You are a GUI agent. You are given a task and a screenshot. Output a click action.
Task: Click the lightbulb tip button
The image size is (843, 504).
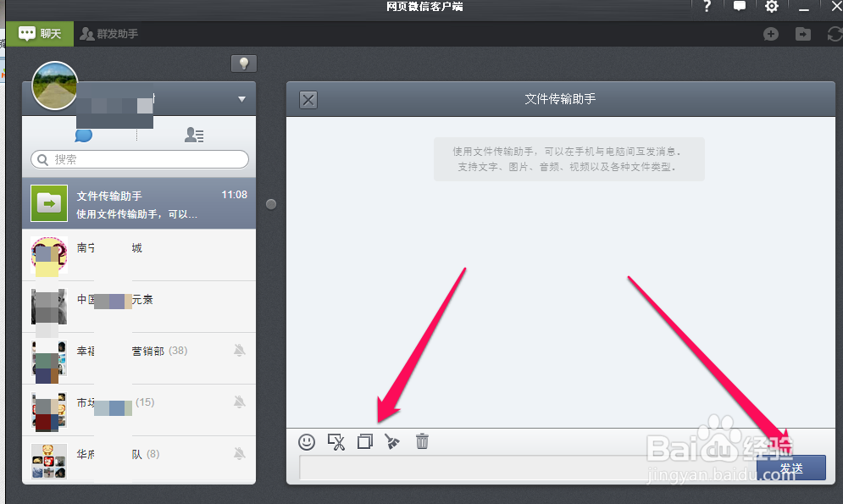(244, 64)
